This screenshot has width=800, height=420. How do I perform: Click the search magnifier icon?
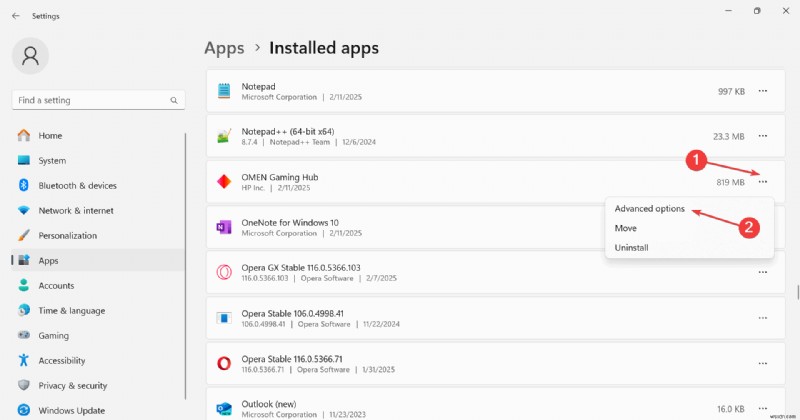(x=174, y=101)
